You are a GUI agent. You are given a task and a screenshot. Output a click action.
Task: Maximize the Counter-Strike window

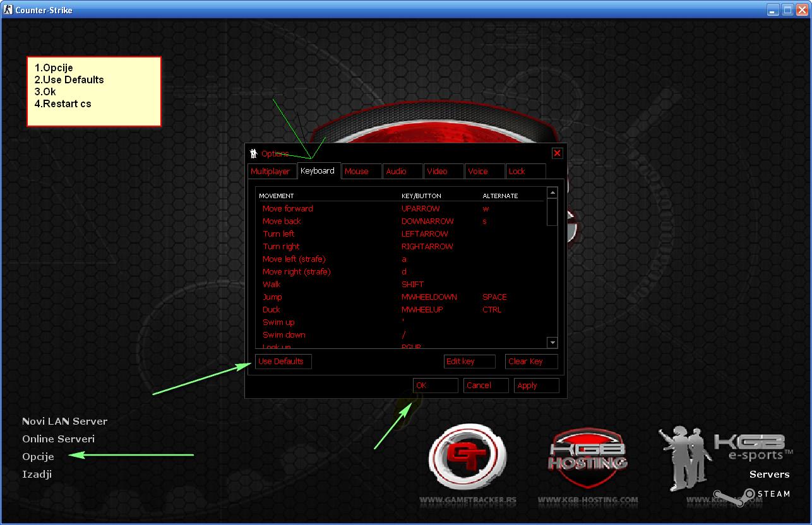click(x=788, y=9)
